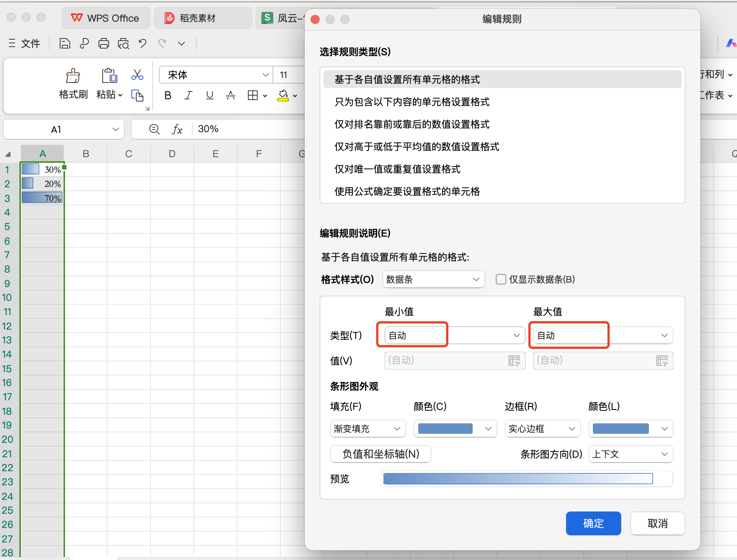Viewport: 737px width, 560px height.
Task: Click the 确定 confirm button
Action: point(593,523)
